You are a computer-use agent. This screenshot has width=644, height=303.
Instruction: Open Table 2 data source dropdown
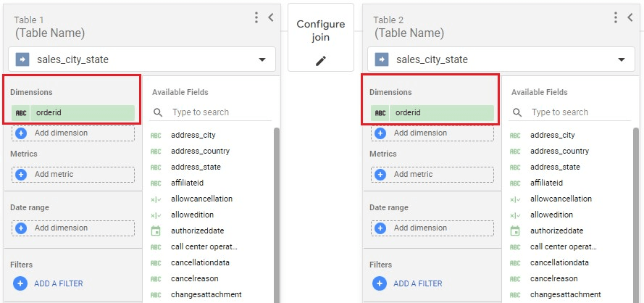click(x=621, y=59)
